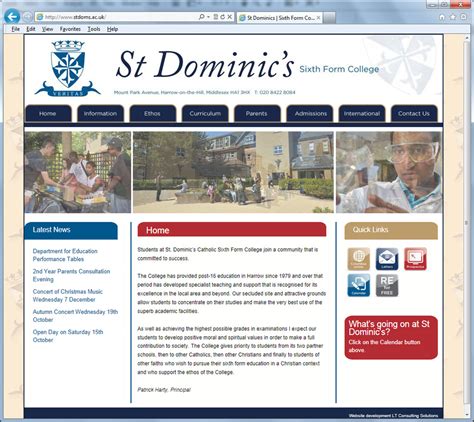Image resolution: width=474 pixels, height=422 pixels.
Task: Click the Letters envelope quick link icon
Action: tap(387, 259)
